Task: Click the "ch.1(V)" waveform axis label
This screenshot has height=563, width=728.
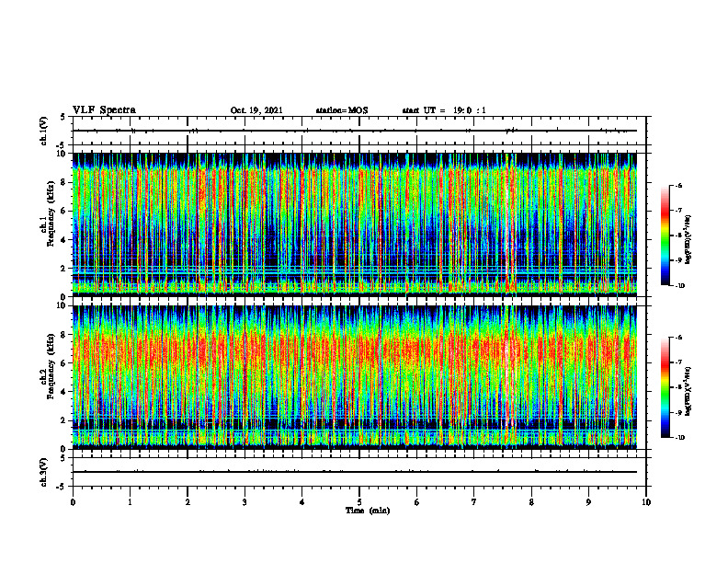Action: click(x=43, y=131)
